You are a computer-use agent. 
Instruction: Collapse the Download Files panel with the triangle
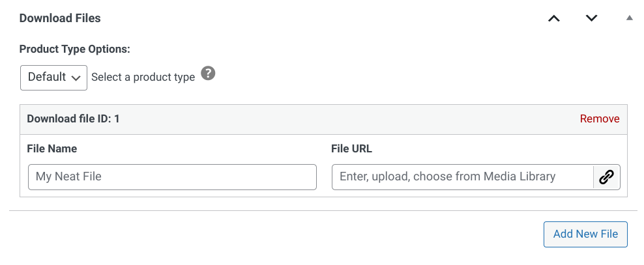[629, 18]
